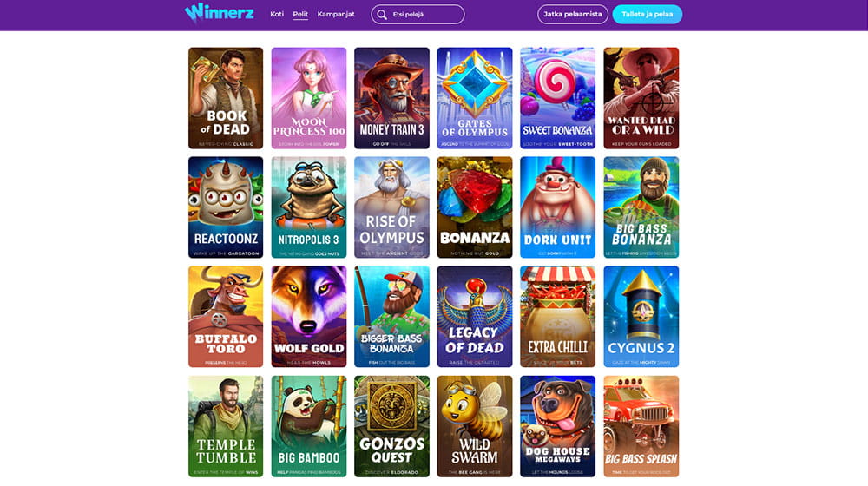
Task: Launch the Dork Unit game
Action: tap(558, 207)
